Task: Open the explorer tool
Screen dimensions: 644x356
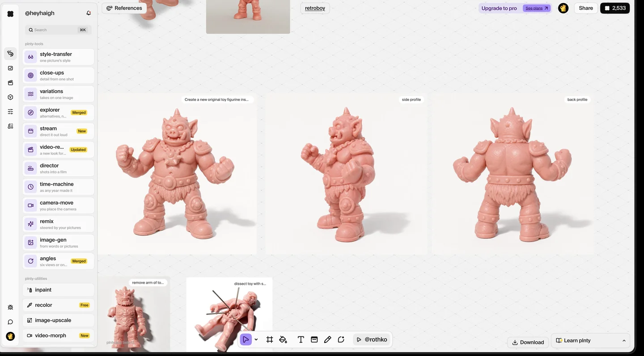Action: [x=59, y=113]
